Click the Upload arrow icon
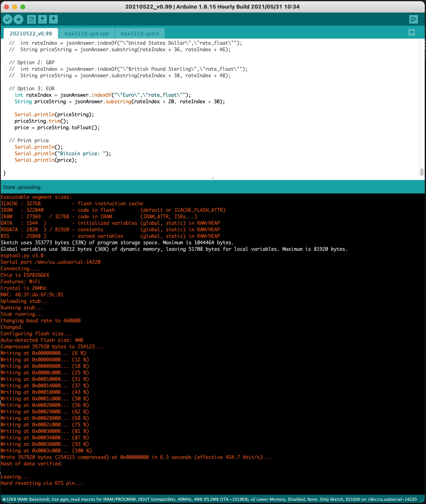426x504 pixels. click(18, 19)
